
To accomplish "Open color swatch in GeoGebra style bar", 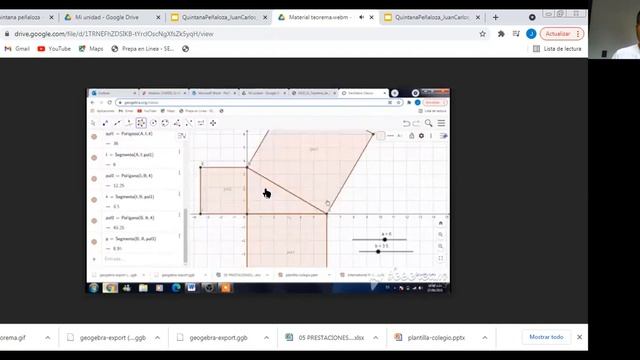I will click(380, 136).
